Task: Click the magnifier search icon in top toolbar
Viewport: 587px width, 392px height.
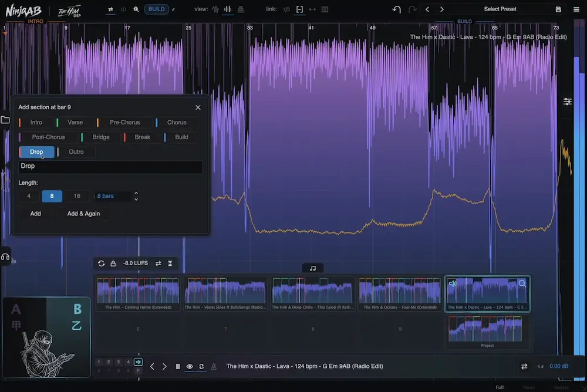Action: [136, 9]
